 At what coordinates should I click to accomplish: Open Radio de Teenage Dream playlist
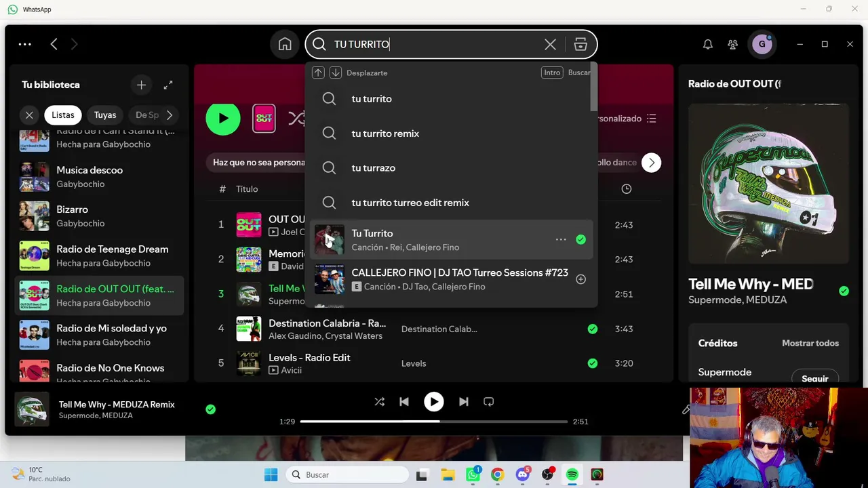[x=99, y=256]
